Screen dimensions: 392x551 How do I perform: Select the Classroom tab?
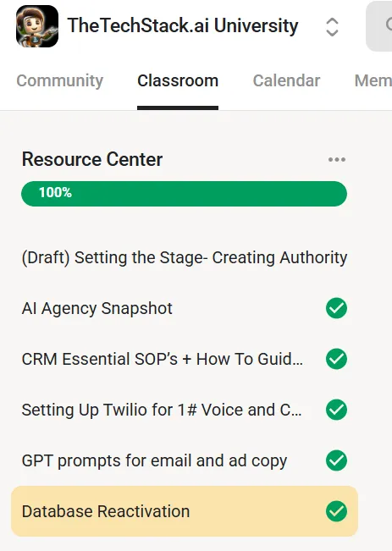click(x=178, y=80)
